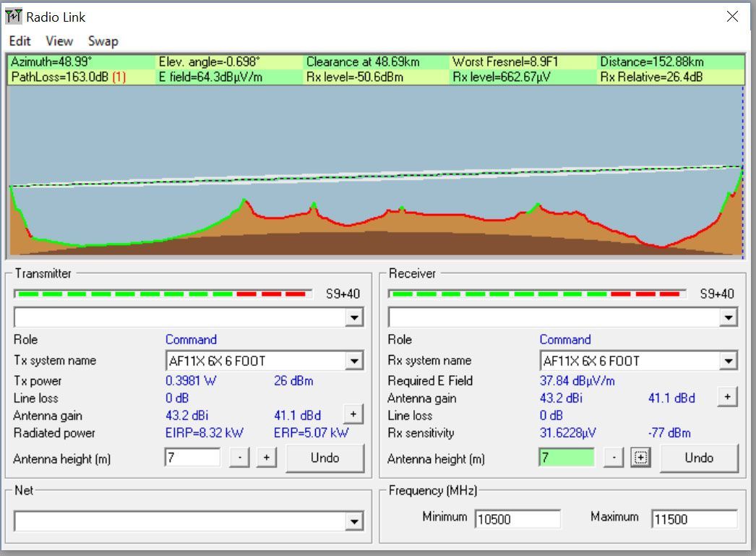756x556 pixels.
Task: Expand the Net selection dropdown
Action: point(354,521)
